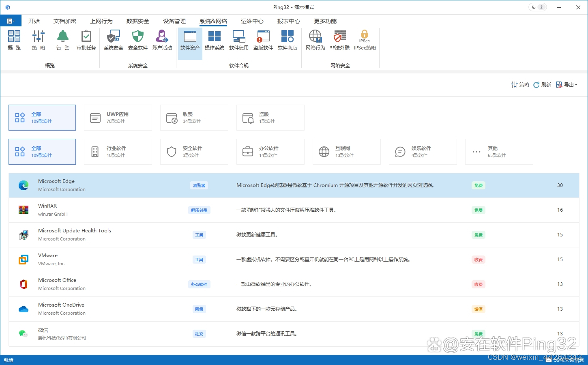Open the 策略 policy sliders icon in ribbon
The height and width of the screenshot is (365, 588).
(x=39, y=40)
